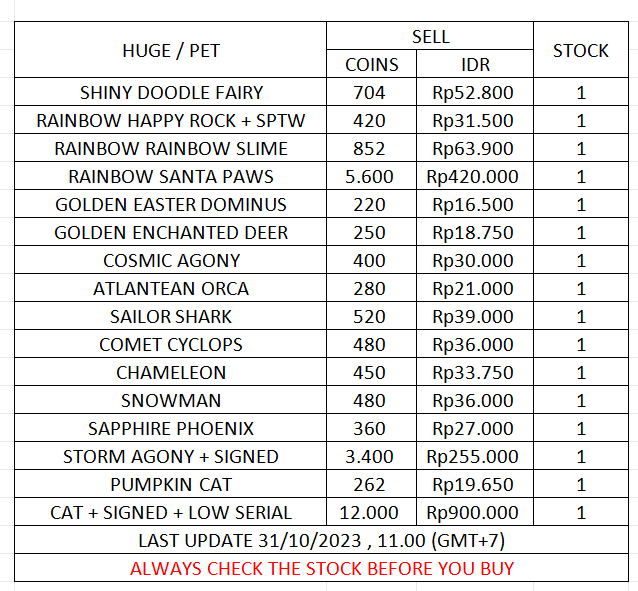Select the red ALWAYS CHECK THE STOCK notice

(321, 569)
